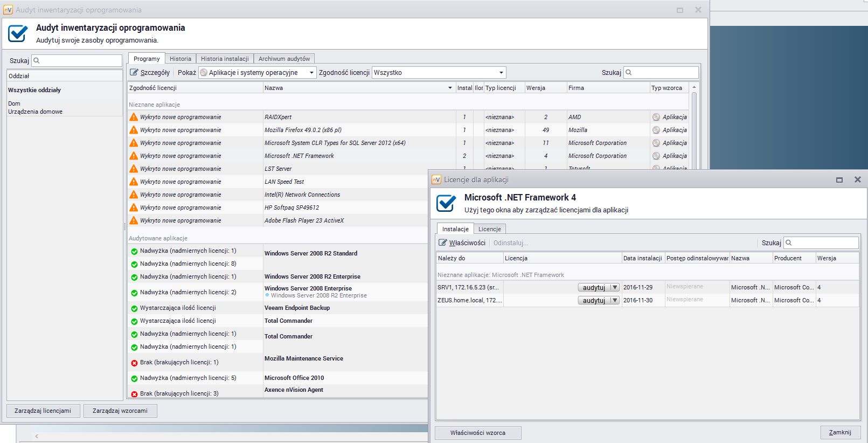The image size is (868, 443).
Task: Click the Firma column header
Action: [x=608, y=88]
